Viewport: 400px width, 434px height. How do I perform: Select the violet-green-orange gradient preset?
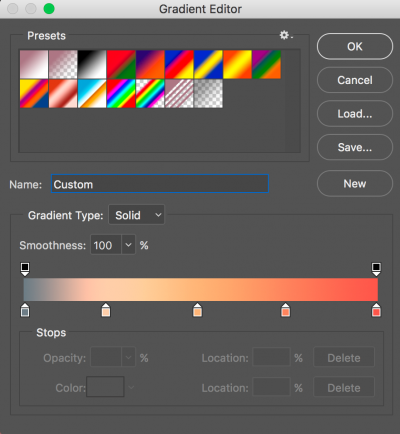click(x=266, y=64)
